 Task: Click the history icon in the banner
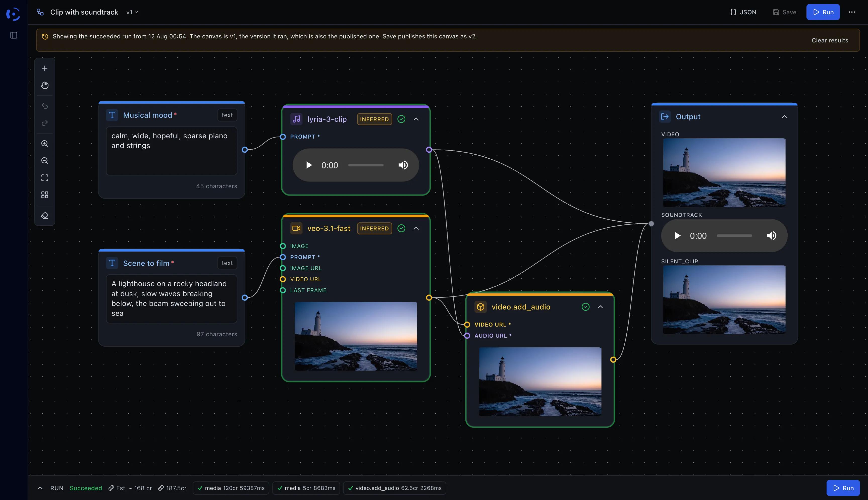point(45,36)
